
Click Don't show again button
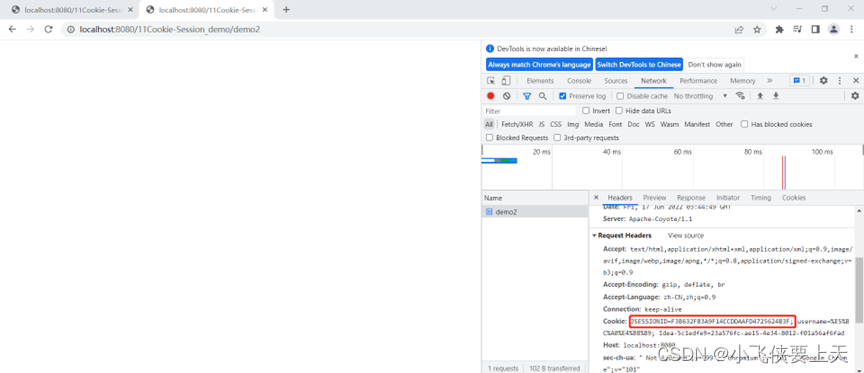tap(714, 64)
